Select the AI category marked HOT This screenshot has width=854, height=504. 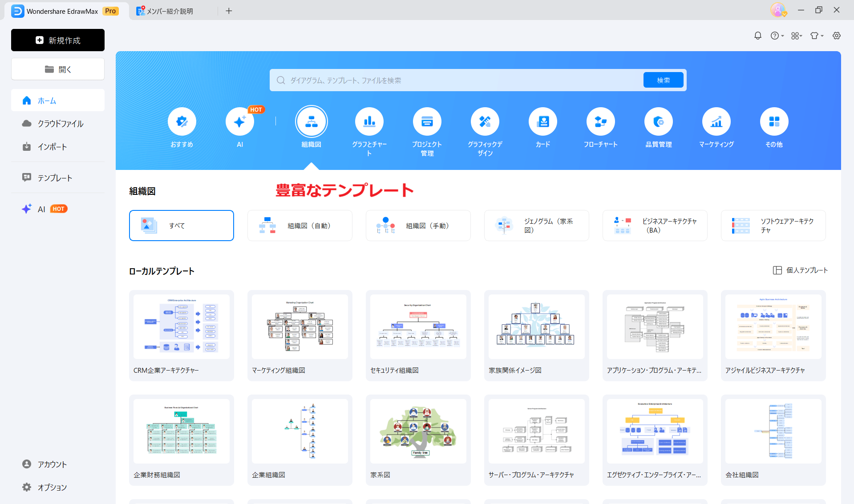point(240,121)
